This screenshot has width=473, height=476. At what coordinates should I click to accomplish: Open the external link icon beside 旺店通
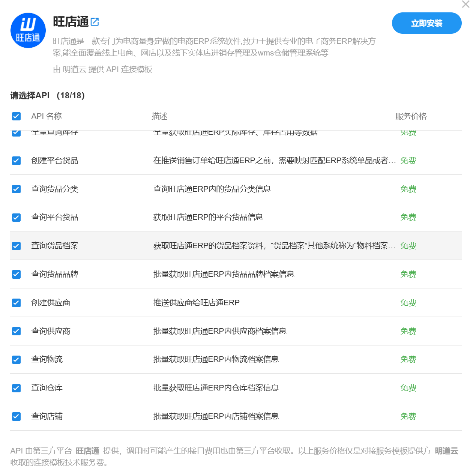(95, 22)
